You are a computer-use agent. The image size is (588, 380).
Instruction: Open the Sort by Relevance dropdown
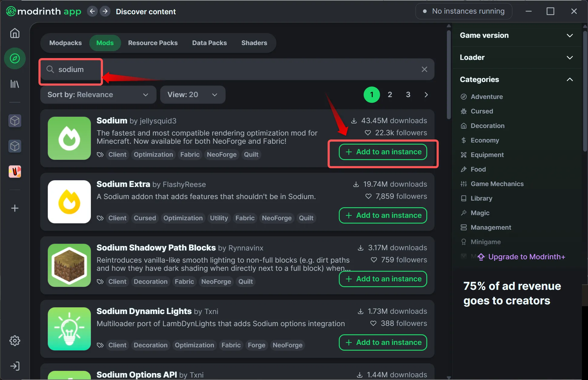tap(98, 95)
